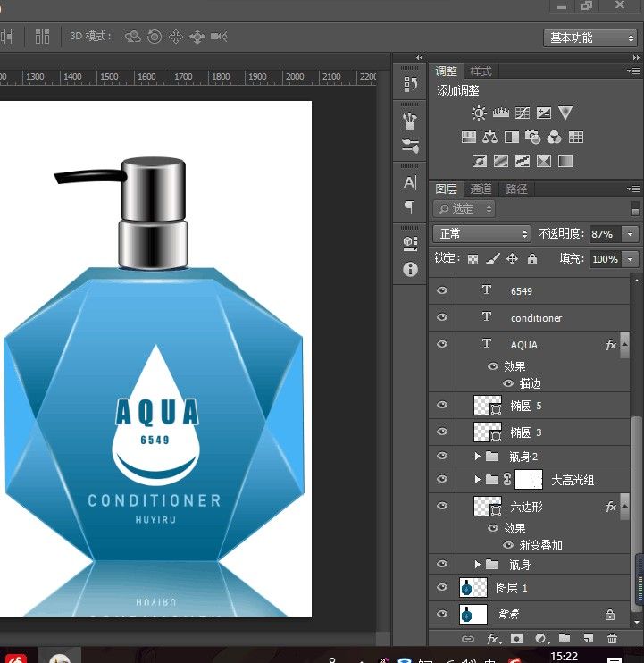
Task: Click the Color Balance scales icon
Action: tap(489, 138)
